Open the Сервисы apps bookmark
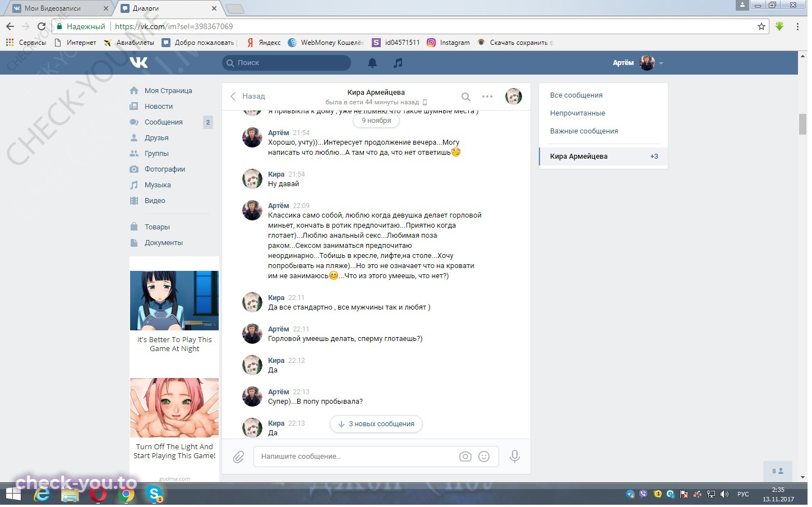 26,43
